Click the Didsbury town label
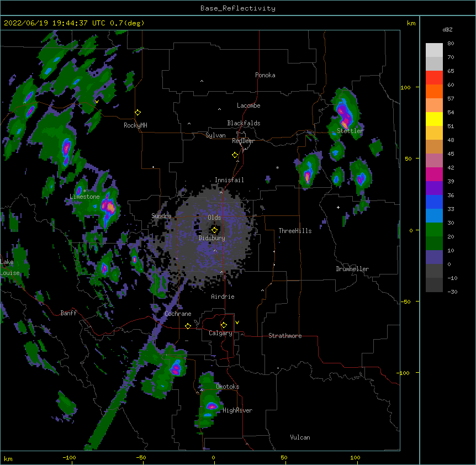This screenshot has width=476, height=465. (x=212, y=238)
